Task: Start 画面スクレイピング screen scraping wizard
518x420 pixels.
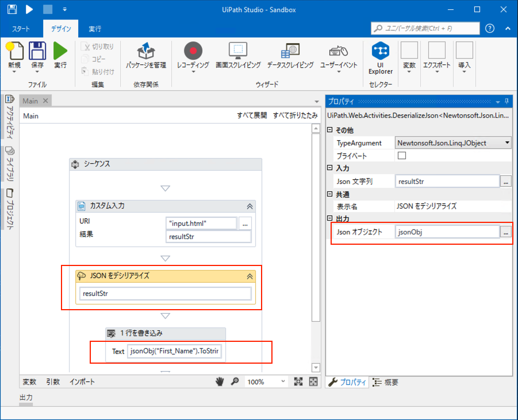Action: [x=238, y=56]
